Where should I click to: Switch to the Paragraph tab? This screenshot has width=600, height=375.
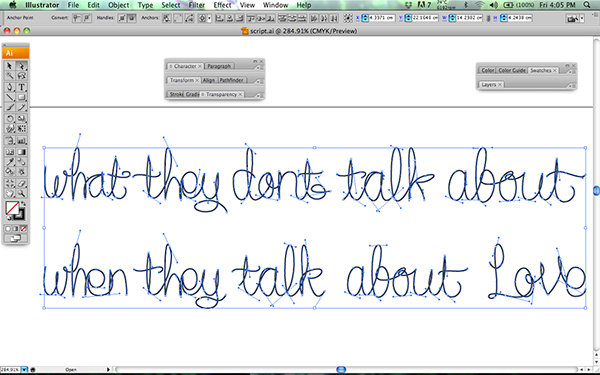coord(219,66)
